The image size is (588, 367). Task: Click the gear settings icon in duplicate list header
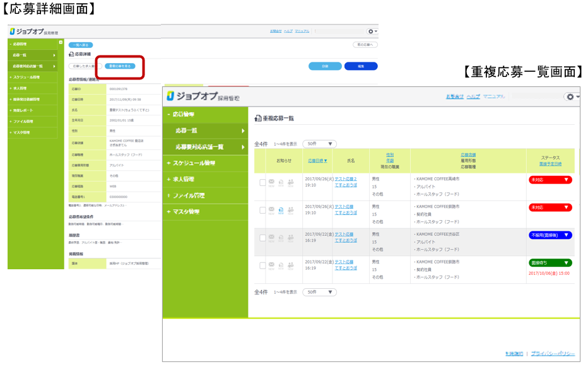572,96
